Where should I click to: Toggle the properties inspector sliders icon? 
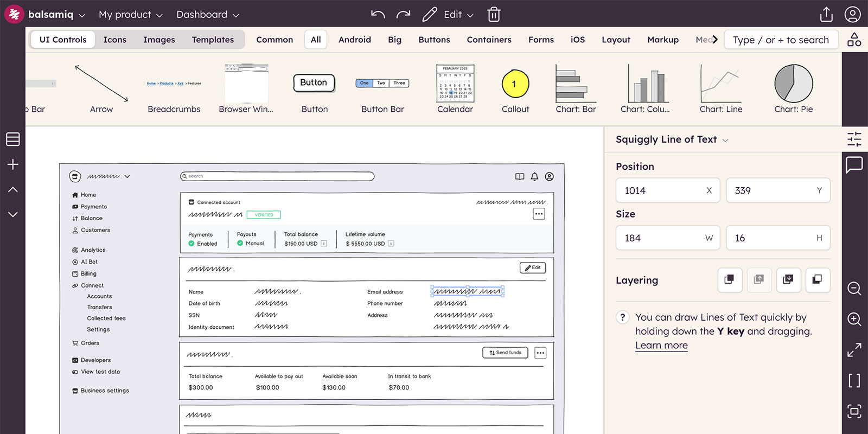[x=854, y=139]
